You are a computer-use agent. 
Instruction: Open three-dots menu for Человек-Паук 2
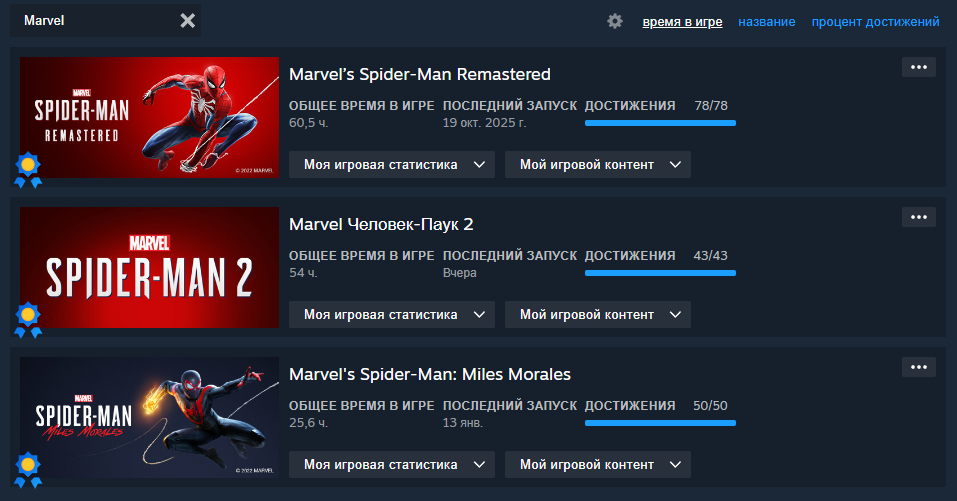(919, 217)
